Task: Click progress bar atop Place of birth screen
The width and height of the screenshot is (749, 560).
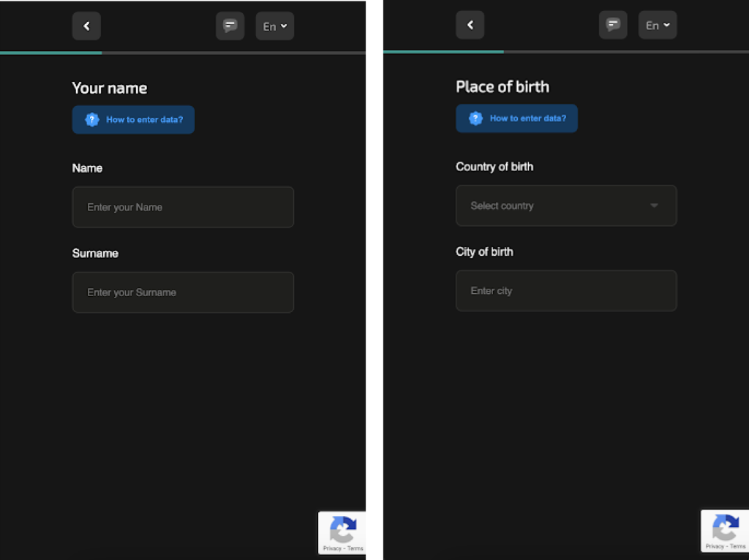Action: point(565,52)
